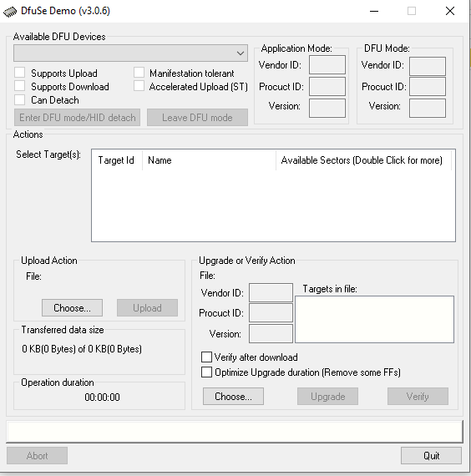471x476 pixels.
Task: Click DFU Mode Procuct ID field
Action: click(x=428, y=87)
